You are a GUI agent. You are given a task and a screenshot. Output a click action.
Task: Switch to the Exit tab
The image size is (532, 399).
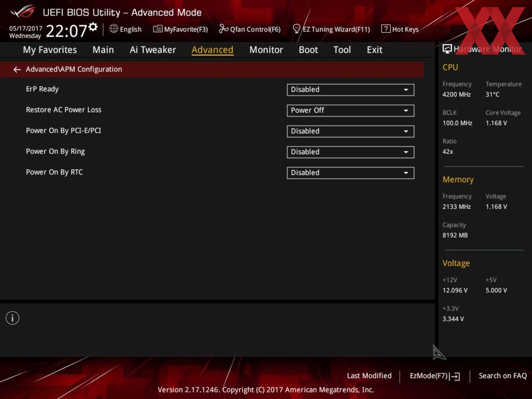(x=374, y=50)
